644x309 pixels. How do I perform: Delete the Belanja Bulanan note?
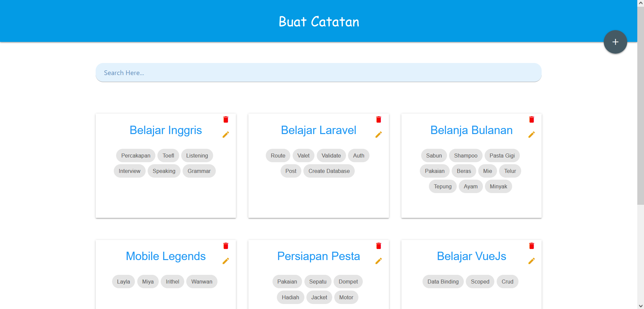(532, 120)
